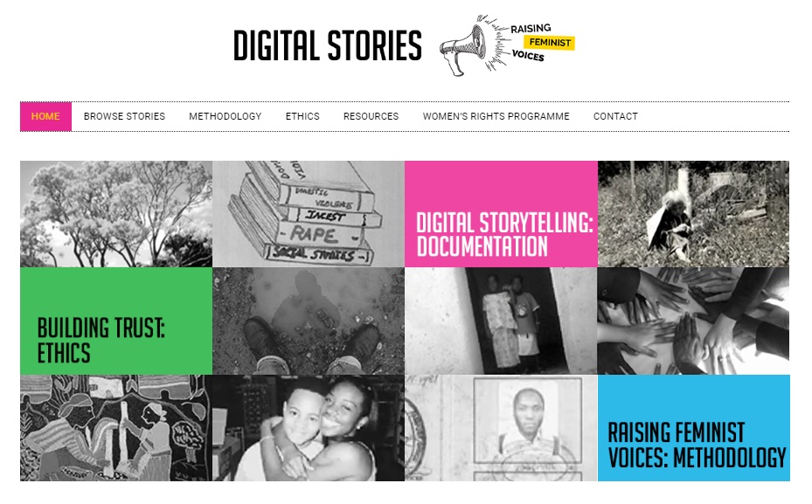Open the Contact page

click(x=615, y=116)
